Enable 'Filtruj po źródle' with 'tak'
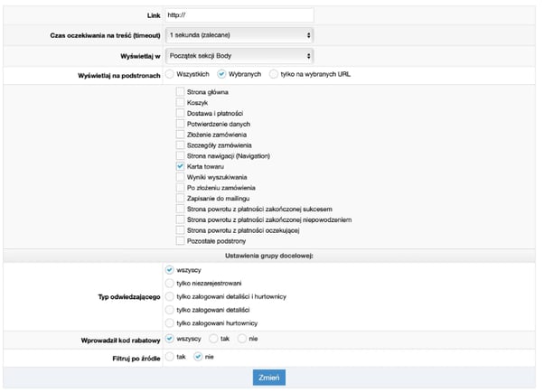544x392 pixels. click(x=171, y=357)
